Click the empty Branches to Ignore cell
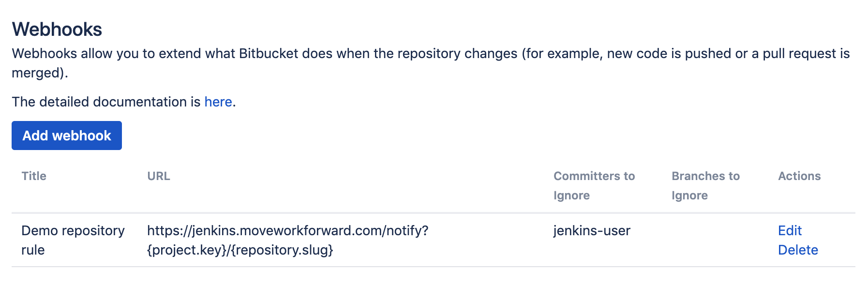The width and height of the screenshot is (868, 302). (706, 240)
